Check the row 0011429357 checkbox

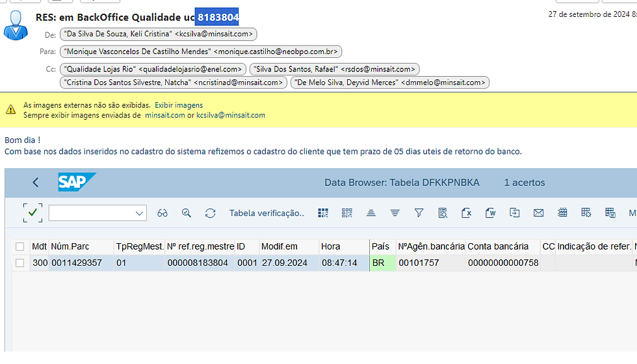(x=19, y=263)
